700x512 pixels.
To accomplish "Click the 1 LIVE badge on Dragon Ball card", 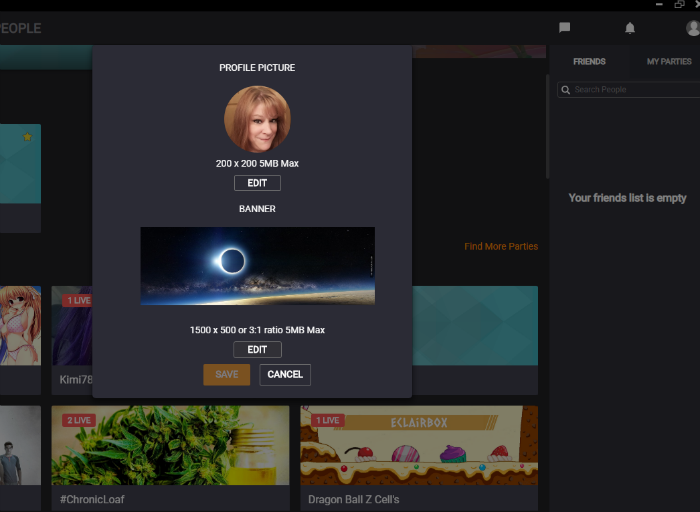I will [327, 420].
